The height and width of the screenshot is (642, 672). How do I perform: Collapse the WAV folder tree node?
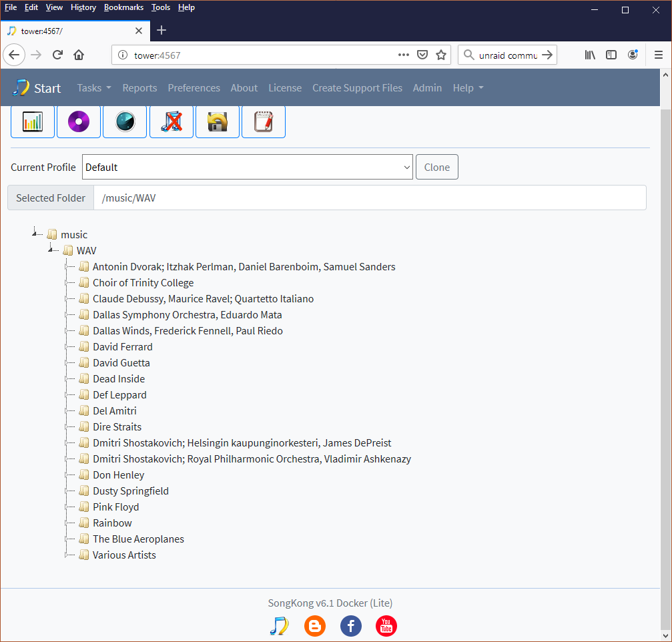51,250
